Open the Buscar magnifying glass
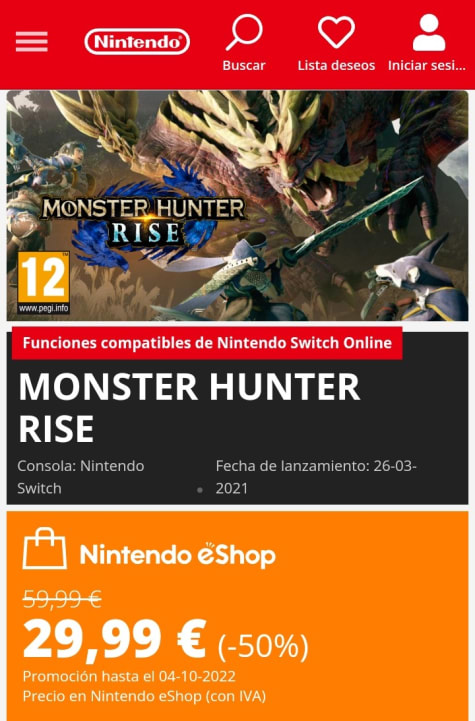The image size is (475, 721). coord(244,32)
